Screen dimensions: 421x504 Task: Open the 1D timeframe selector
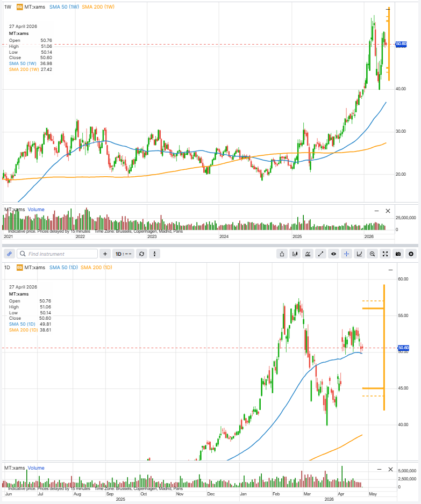(124, 254)
